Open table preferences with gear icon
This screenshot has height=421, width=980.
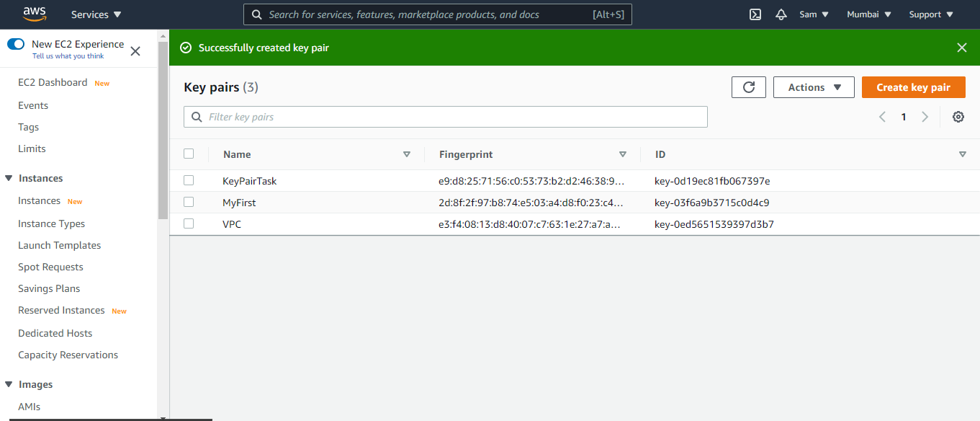coord(958,116)
